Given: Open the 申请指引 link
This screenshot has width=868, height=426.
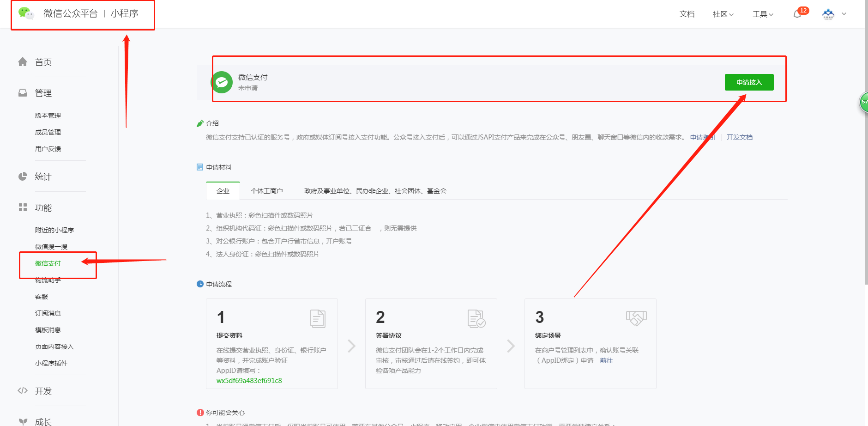Looking at the screenshot, I should pos(703,137).
